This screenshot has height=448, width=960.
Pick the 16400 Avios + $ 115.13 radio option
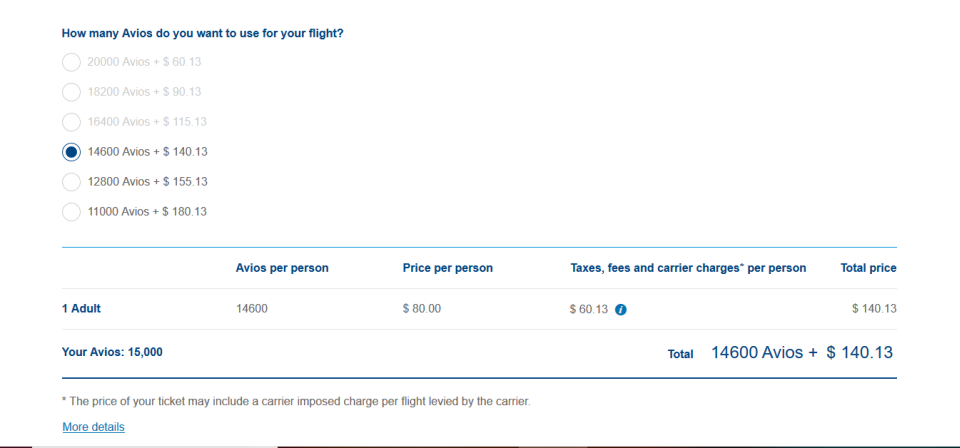(x=72, y=122)
